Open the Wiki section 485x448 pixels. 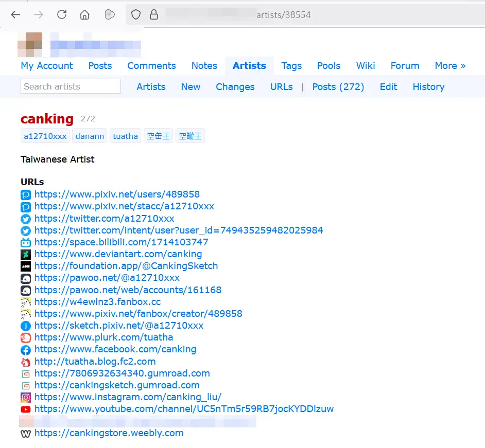pos(366,66)
